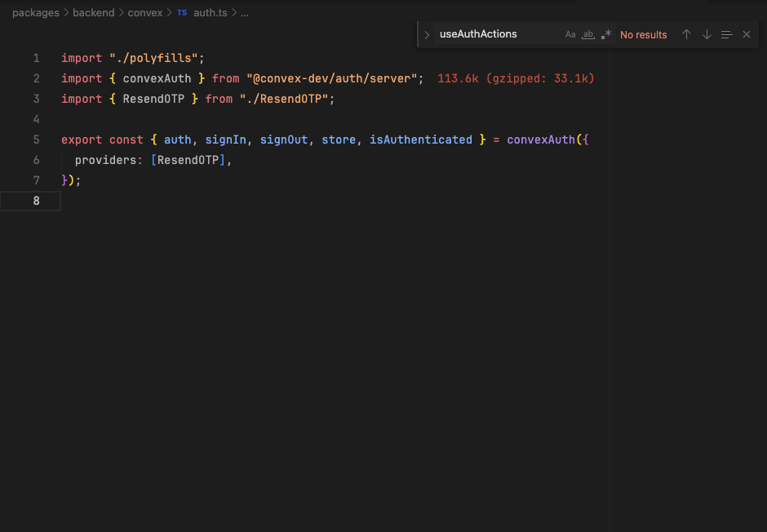Viewport: 767px width, 532px height.
Task: Click line number 8 in gutter
Action: pyautogui.click(x=36, y=201)
